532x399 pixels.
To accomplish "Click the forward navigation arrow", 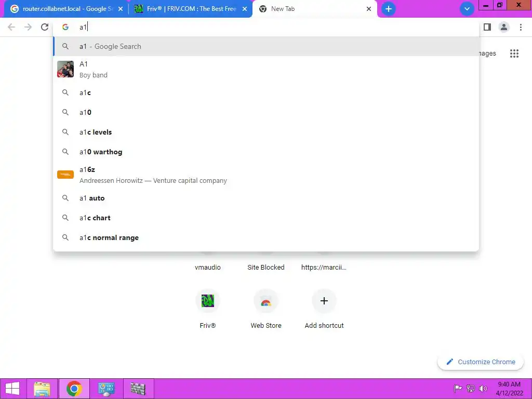I will pyautogui.click(x=28, y=27).
